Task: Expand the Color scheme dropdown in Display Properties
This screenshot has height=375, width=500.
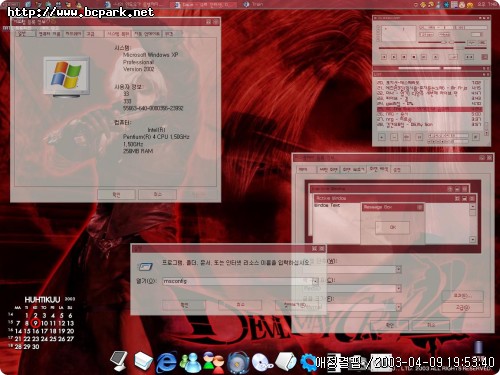Action: [399, 288]
